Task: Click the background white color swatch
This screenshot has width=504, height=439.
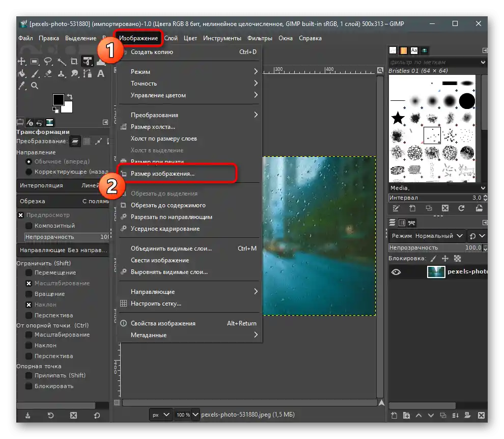Action: (67, 108)
